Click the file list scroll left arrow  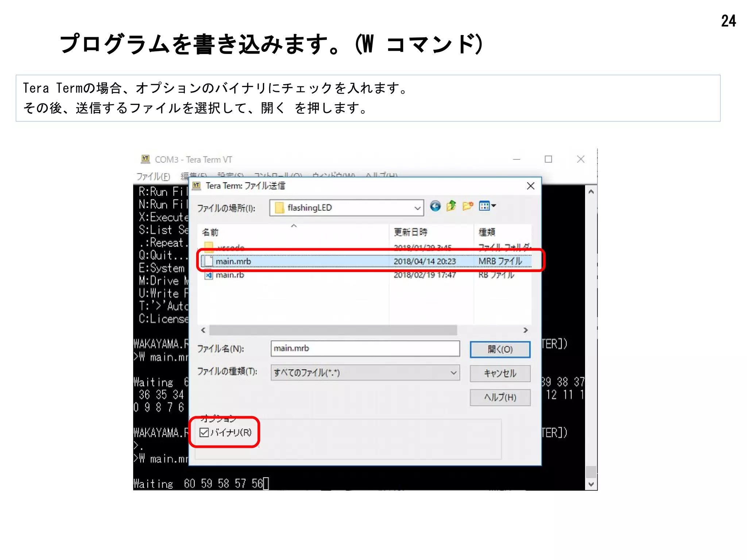point(204,330)
